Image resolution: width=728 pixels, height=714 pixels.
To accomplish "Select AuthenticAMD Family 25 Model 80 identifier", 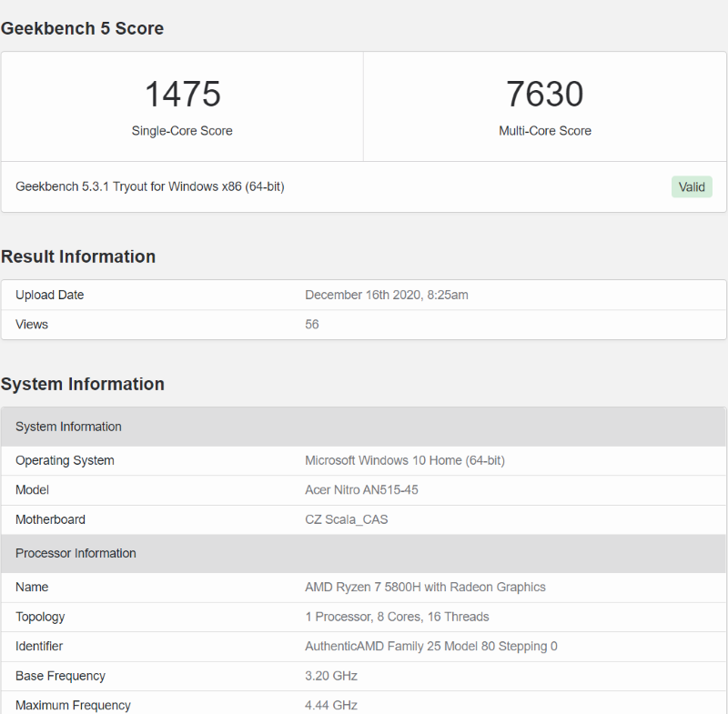I will tap(430, 647).
